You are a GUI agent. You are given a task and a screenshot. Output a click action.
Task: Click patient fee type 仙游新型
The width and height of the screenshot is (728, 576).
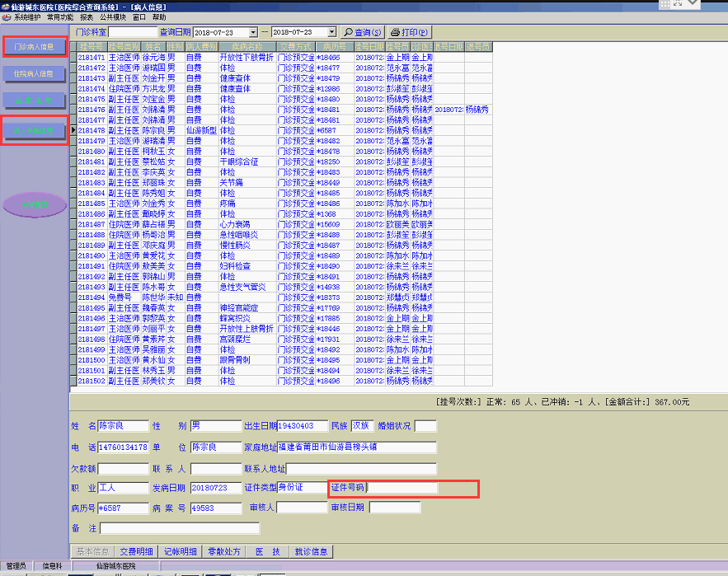click(201, 130)
